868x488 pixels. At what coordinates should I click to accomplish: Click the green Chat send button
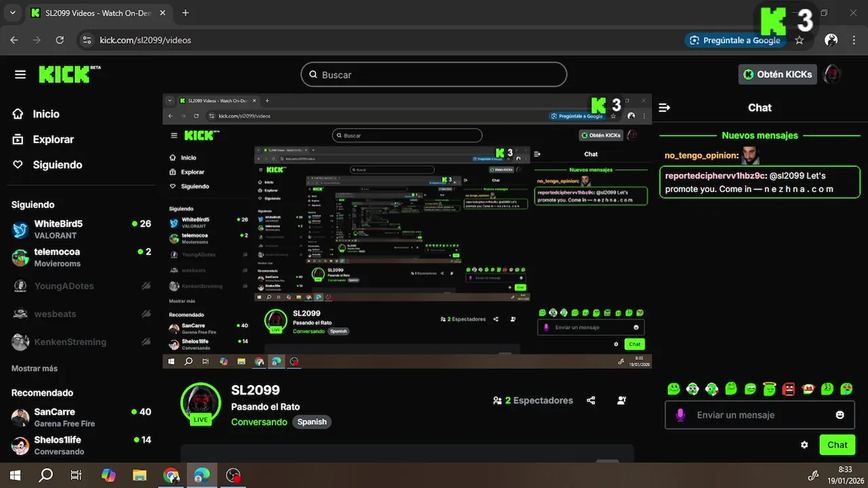(837, 445)
